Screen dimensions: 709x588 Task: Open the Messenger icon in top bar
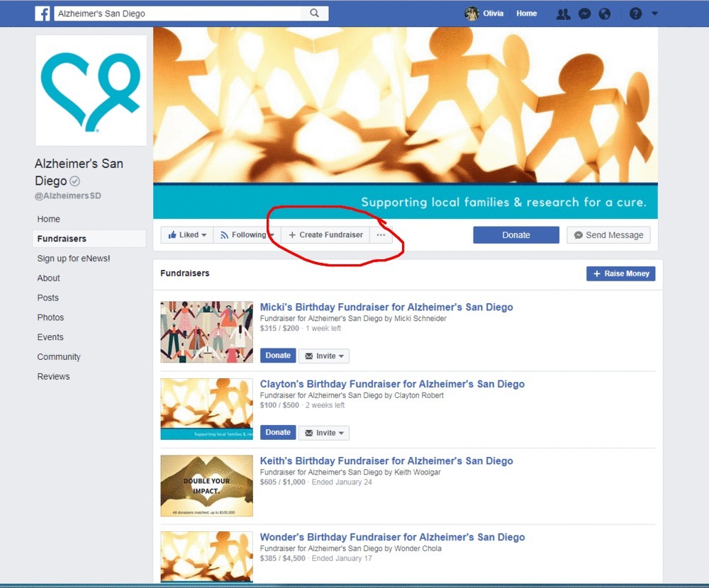[x=584, y=14]
